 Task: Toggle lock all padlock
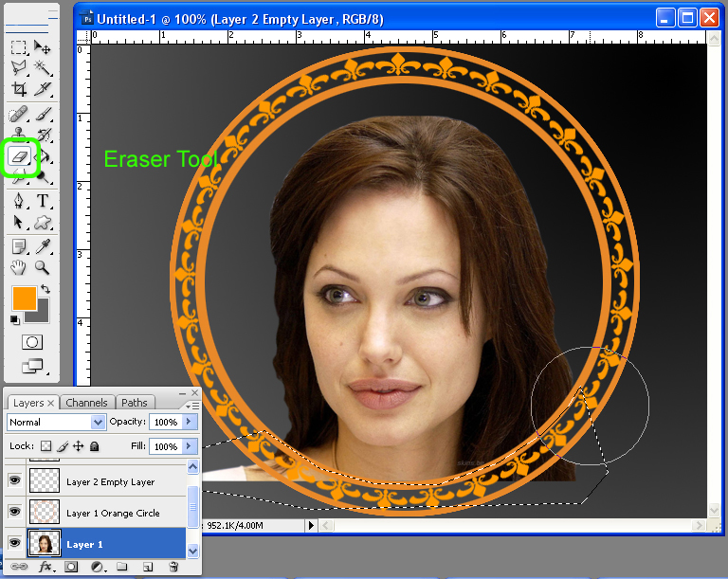pos(94,446)
